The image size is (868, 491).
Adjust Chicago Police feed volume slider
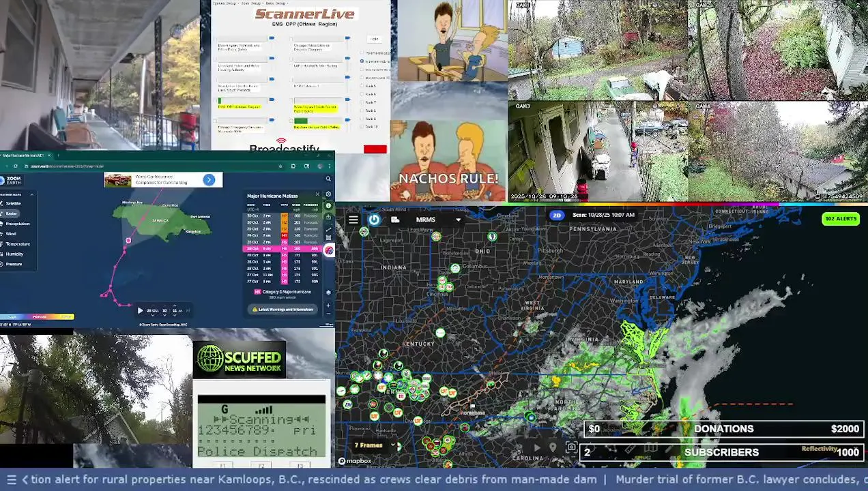[x=347, y=38]
